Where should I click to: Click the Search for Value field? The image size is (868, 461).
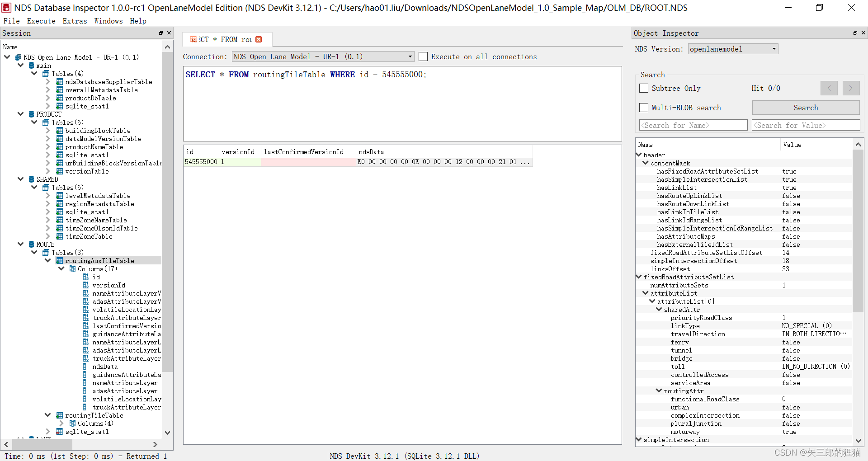coord(806,125)
